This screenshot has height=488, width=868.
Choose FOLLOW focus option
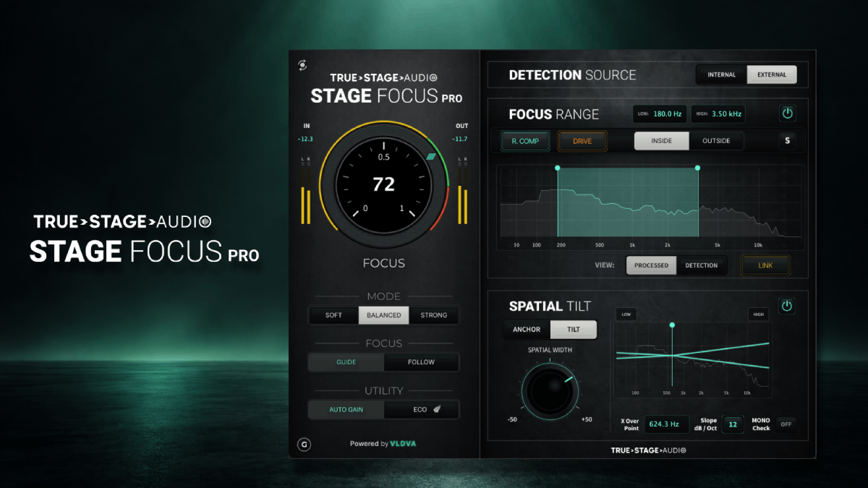[421, 362]
